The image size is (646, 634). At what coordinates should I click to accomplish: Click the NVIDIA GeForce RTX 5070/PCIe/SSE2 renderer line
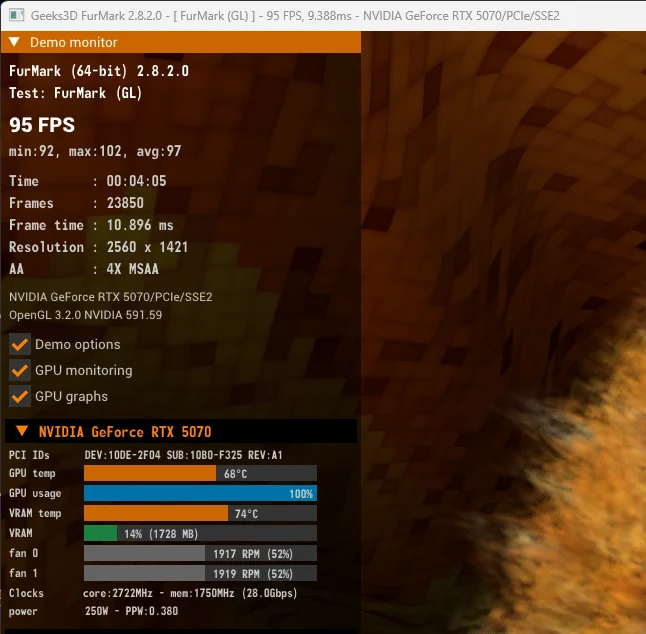pyautogui.click(x=110, y=297)
